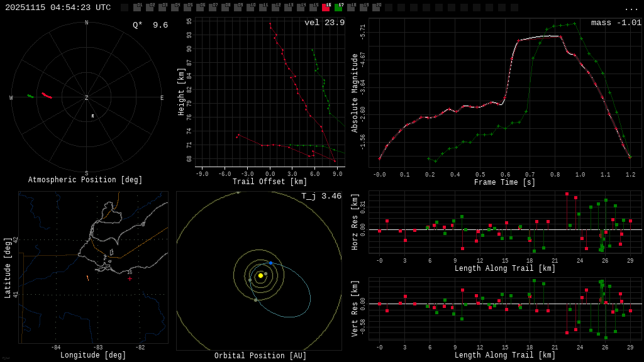
Task: Open the three-dot menu at top right
Action: coord(631,9)
